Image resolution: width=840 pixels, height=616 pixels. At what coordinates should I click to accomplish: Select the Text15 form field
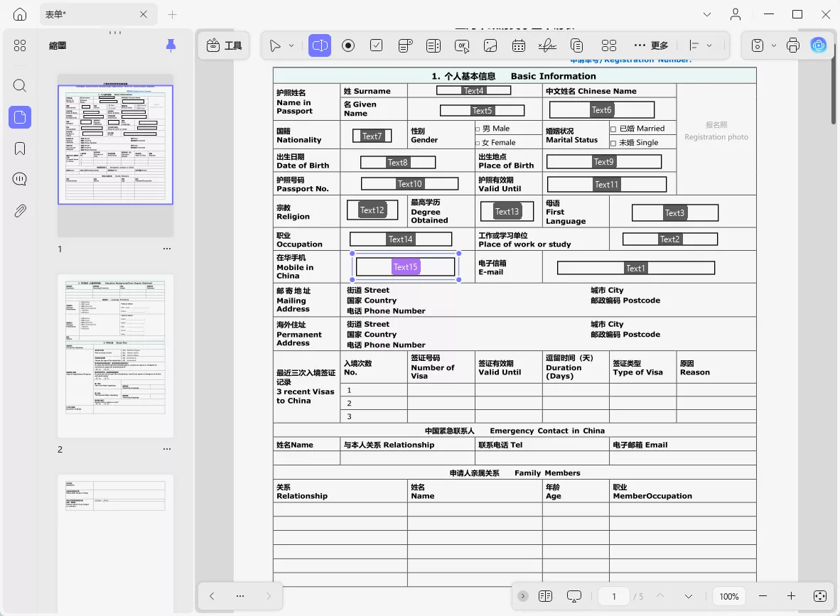pyautogui.click(x=406, y=266)
